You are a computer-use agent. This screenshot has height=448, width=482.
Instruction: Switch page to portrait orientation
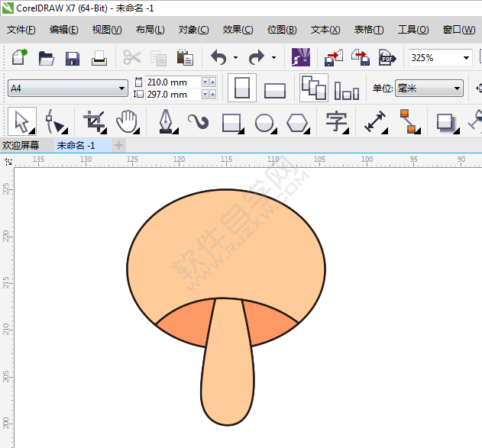[242, 89]
